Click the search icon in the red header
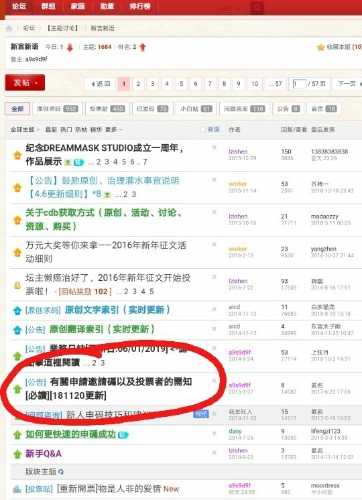The image size is (362, 500). pyautogui.click(x=257, y=7)
